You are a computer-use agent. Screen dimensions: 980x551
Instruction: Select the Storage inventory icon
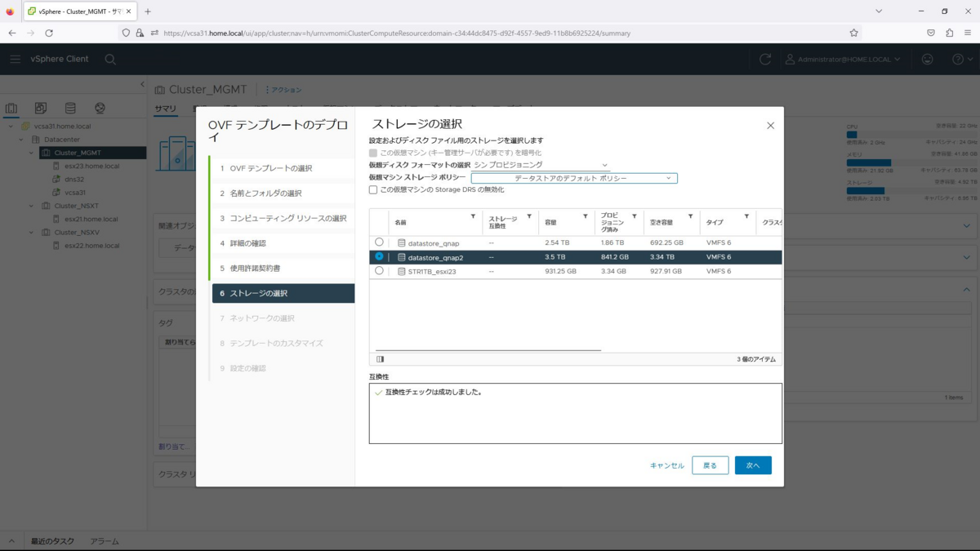click(70, 108)
